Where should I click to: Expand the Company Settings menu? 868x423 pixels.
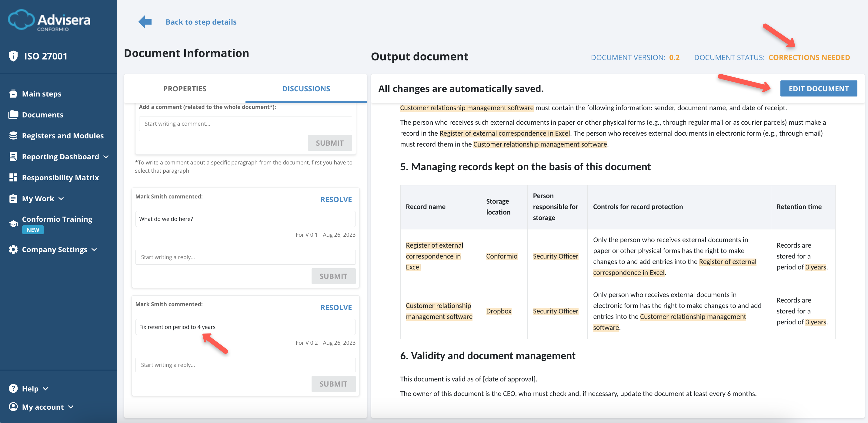tap(94, 250)
